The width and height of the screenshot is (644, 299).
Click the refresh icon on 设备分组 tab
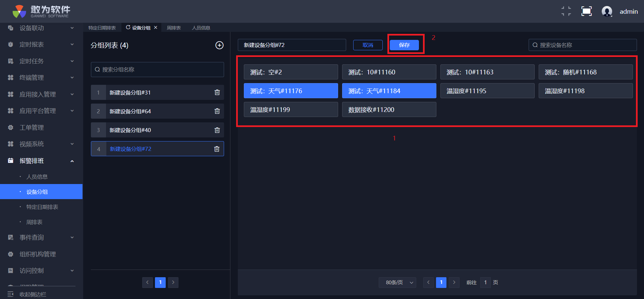pyautogui.click(x=128, y=27)
